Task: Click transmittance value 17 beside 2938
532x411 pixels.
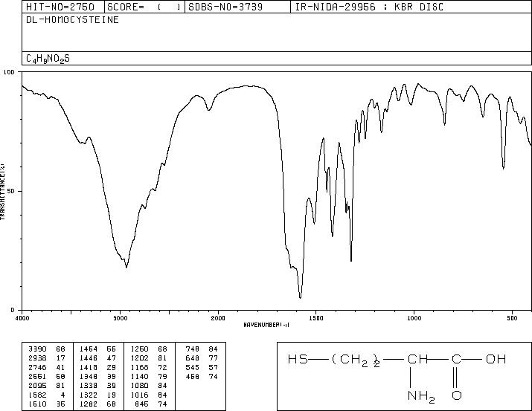Action: [60, 358]
